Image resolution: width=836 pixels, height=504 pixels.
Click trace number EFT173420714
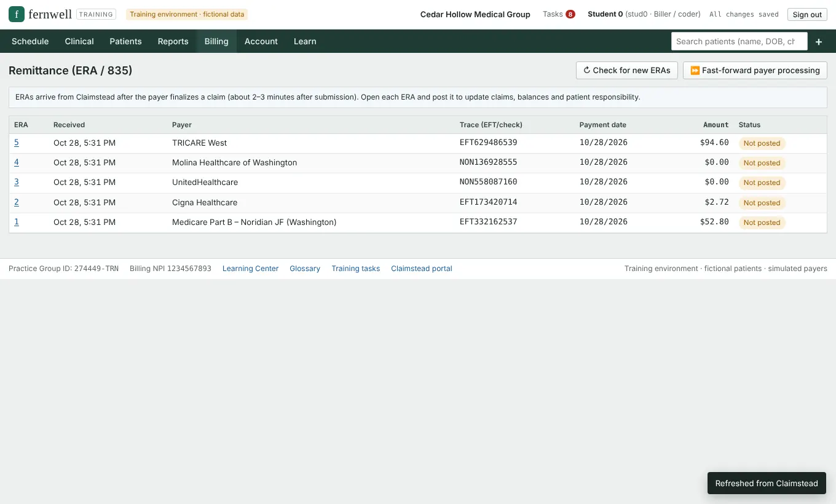489,202
